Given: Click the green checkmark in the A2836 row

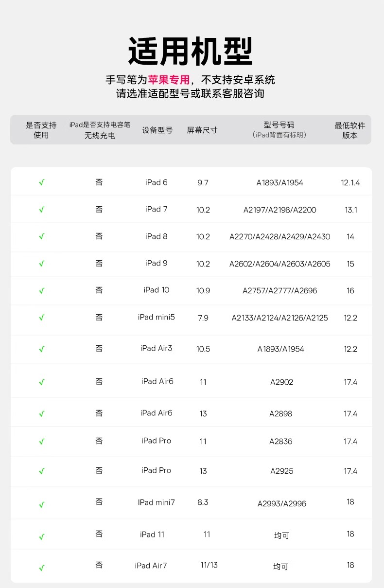Looking at the screenshot, I should 41,442.
